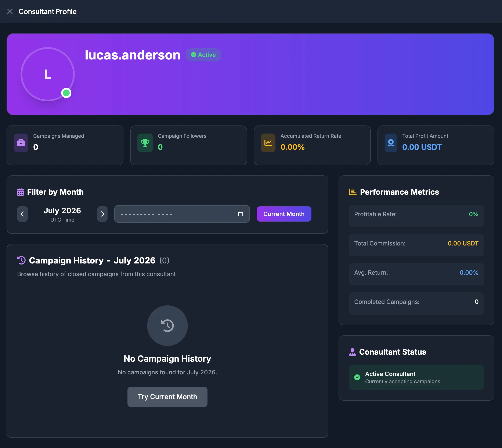Advance to next month with right chevron

tap(102, 214)
